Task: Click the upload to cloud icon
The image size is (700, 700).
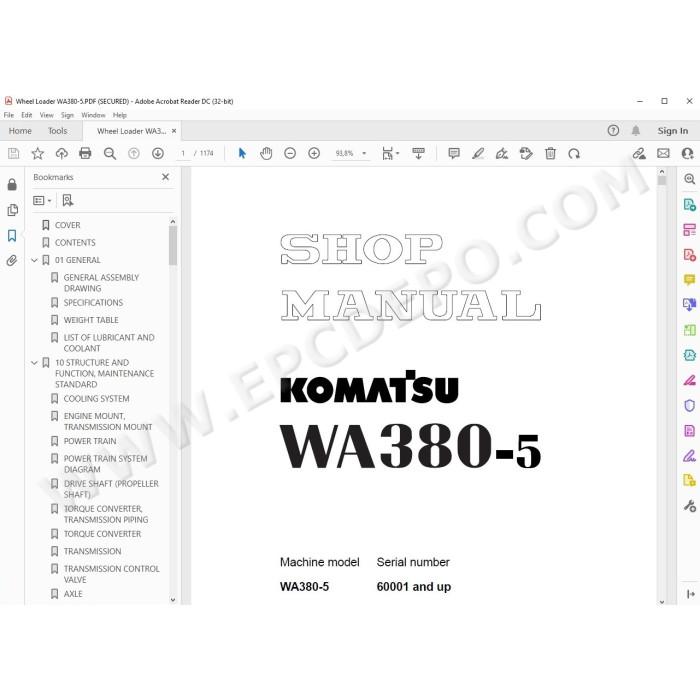Action: pos(62,154)
